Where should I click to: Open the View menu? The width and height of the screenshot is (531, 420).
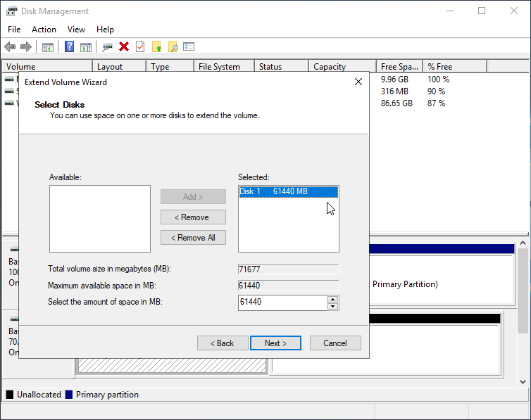point(76,30)
